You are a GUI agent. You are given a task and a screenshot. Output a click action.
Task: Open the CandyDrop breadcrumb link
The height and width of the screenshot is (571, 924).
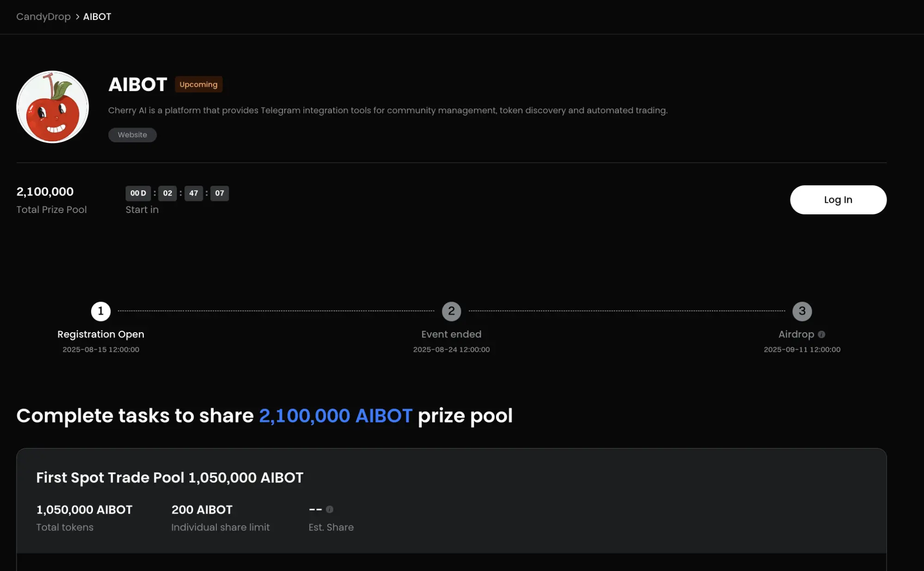click(43, 17)
